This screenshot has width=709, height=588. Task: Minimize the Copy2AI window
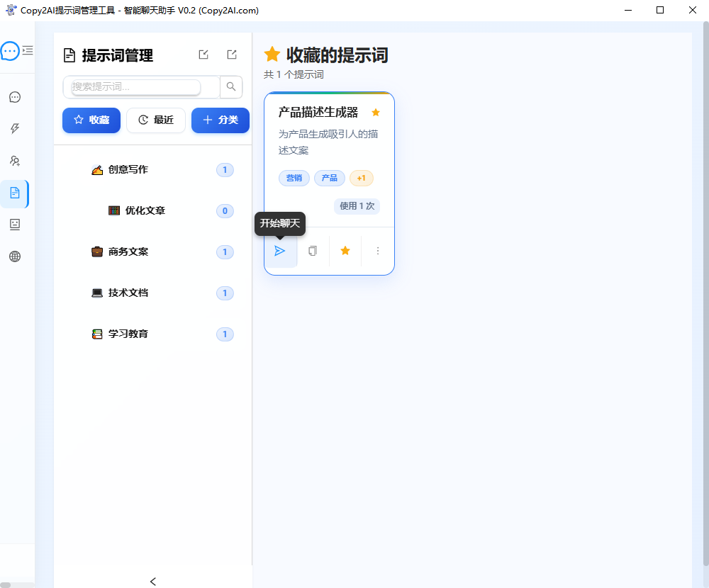pyautogui.click(x=627, y=10)
